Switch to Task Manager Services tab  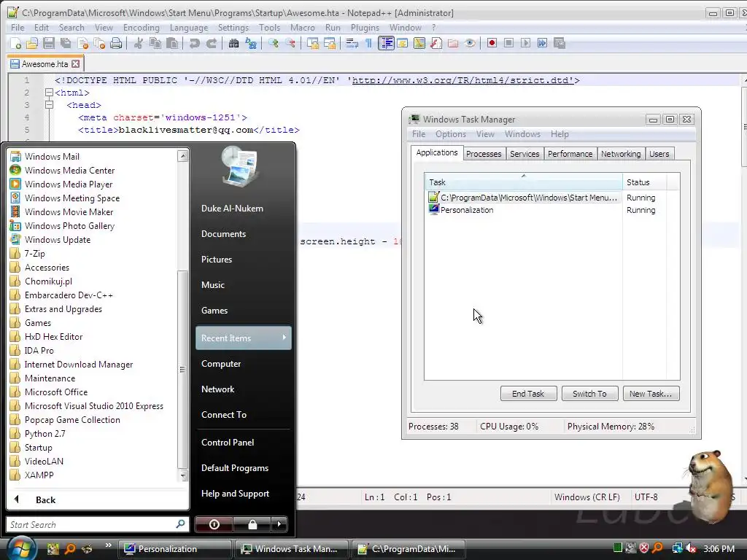pyautogui.click(x=525, y=154)
